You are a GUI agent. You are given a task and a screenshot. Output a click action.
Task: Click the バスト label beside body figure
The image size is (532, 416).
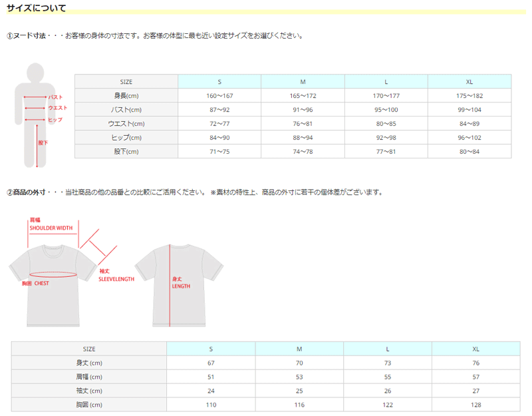pos(55,97)
